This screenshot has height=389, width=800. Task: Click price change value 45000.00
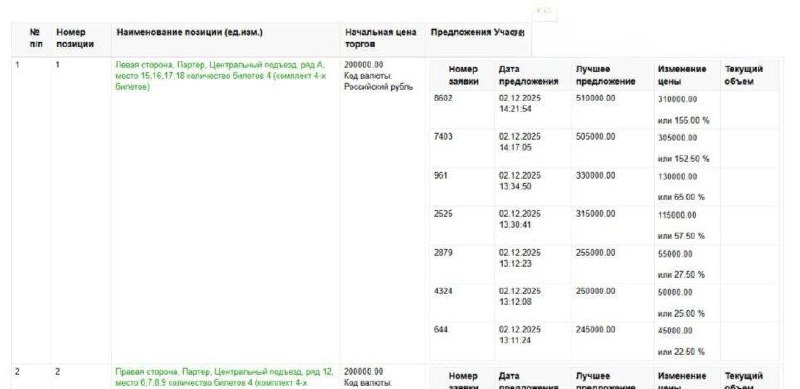click(x=675, y=331)
